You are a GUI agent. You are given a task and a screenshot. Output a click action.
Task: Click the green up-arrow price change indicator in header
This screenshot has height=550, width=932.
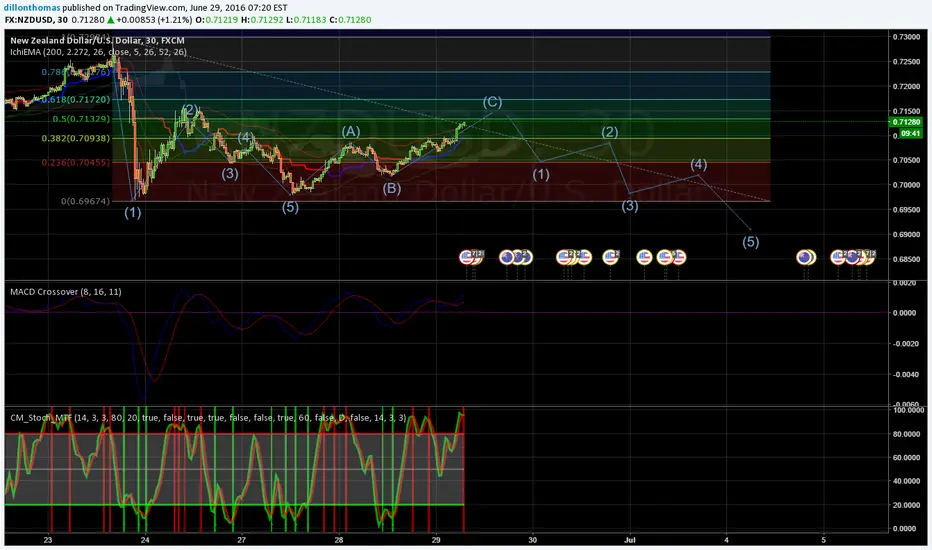(x=110, y=20)
